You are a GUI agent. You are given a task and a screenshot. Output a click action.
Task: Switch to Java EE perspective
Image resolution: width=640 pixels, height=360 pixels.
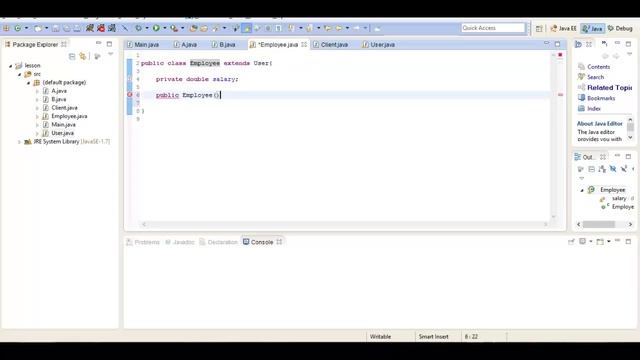pos(563,28)
